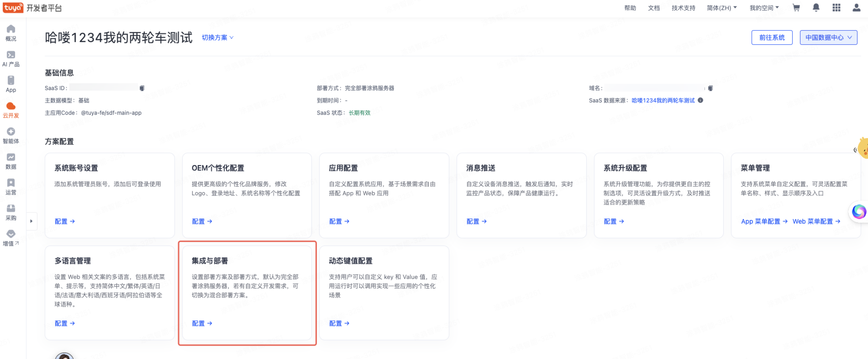Screen dimensions: 868x359
Task: Open the 简体(ZH) language dropdown
Action: tap(721, 7)
